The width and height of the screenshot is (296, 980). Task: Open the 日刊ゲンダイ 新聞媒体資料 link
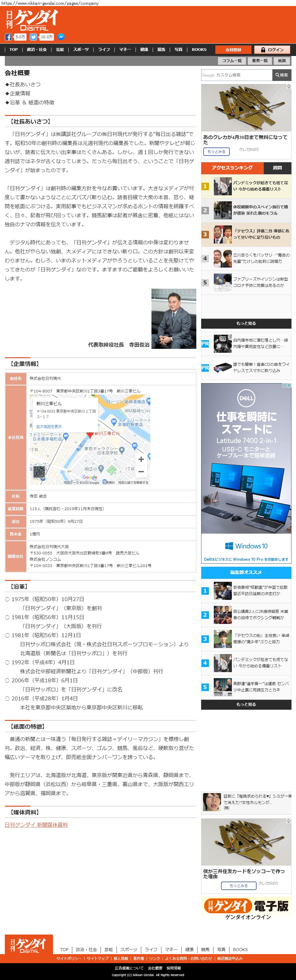pos(36,825)
